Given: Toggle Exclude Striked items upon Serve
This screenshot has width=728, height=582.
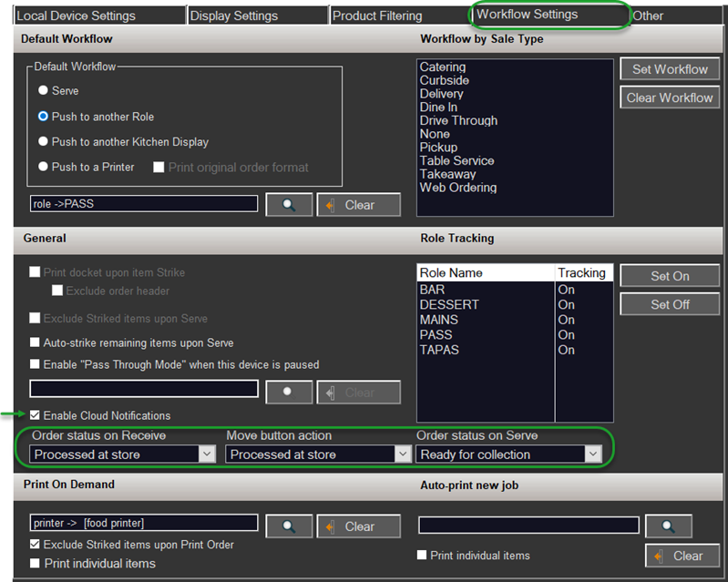Looking at the screenshot, I should [35, 318].
